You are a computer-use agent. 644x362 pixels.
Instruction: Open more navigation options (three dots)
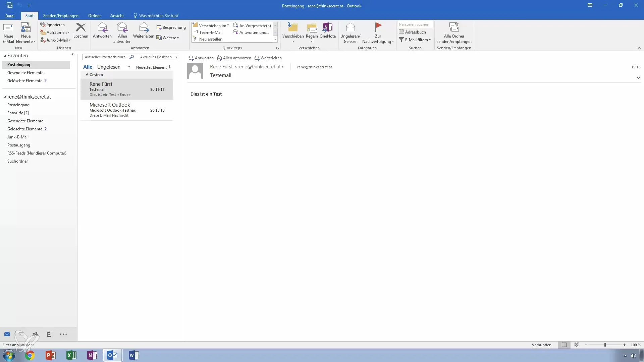[x=63, y=334]
